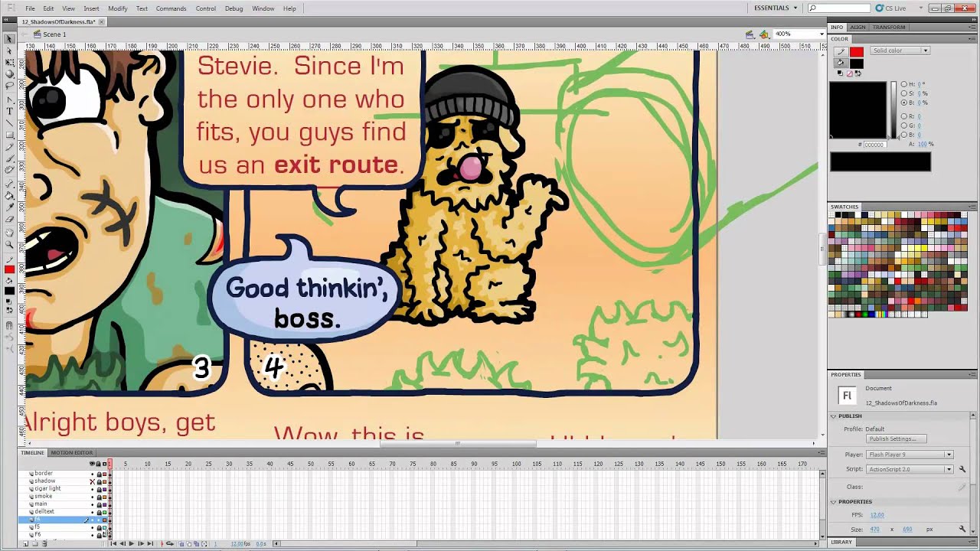
Task: Select the Pencil tool
Action: tap(9, 147)
